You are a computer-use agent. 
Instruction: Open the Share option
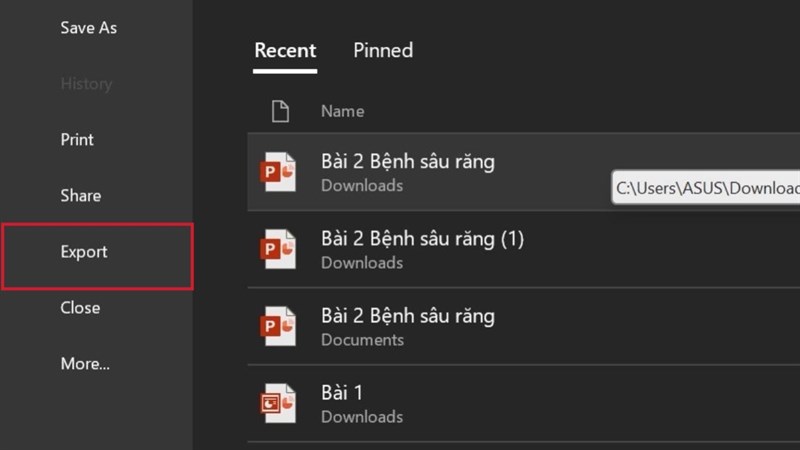[80, 196]
